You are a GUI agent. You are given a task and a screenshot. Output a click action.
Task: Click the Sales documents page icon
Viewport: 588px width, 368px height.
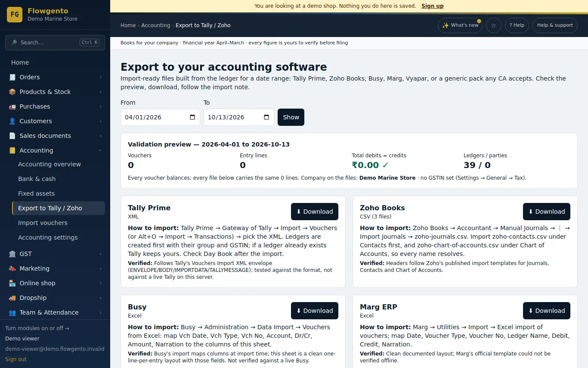(12, 136)
